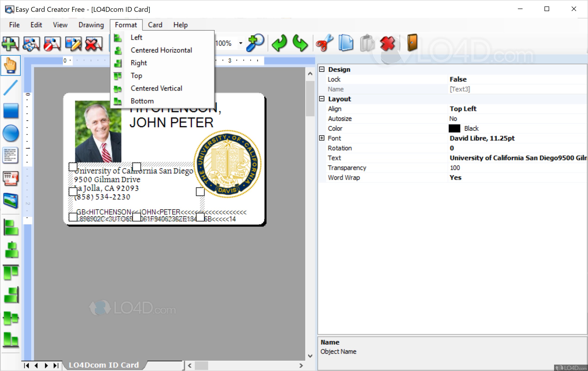Click the undo green arrow icon
This screenshot has height=371, width=588.
(279, 43)
